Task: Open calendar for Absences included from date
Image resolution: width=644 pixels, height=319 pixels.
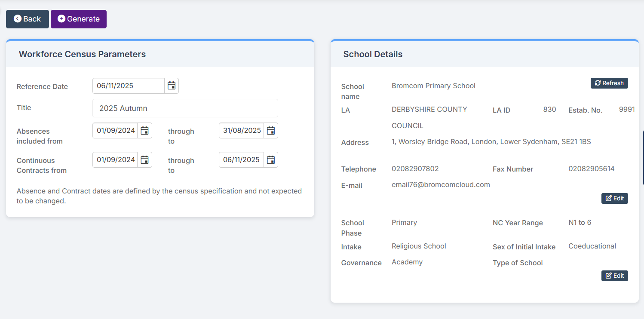Action: [x=145, y=131]
